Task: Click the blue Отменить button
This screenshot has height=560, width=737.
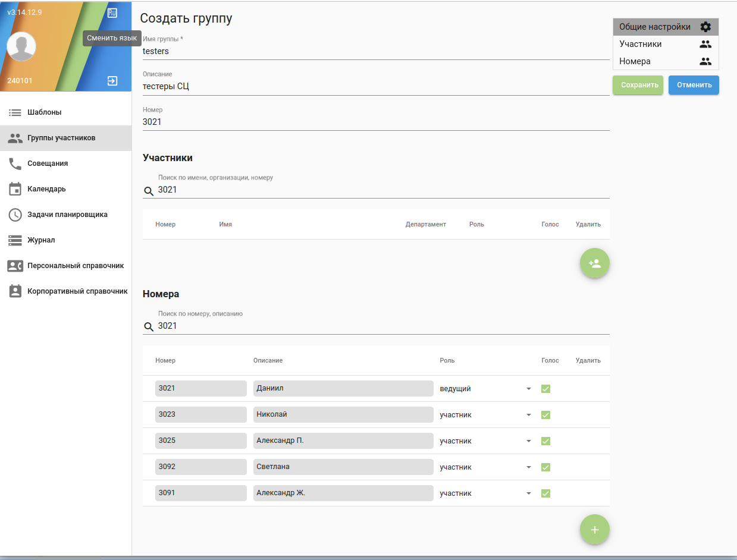Action: point(694,85)
